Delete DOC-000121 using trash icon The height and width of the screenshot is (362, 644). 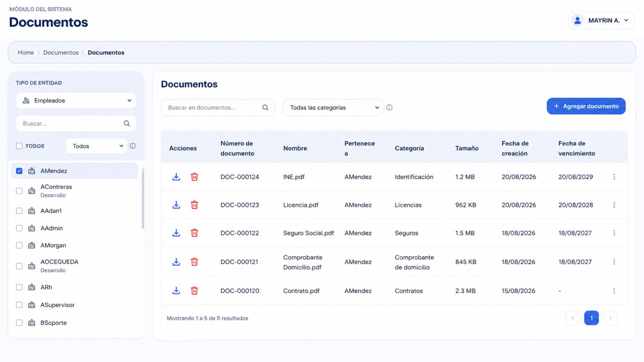pos(194,262)
